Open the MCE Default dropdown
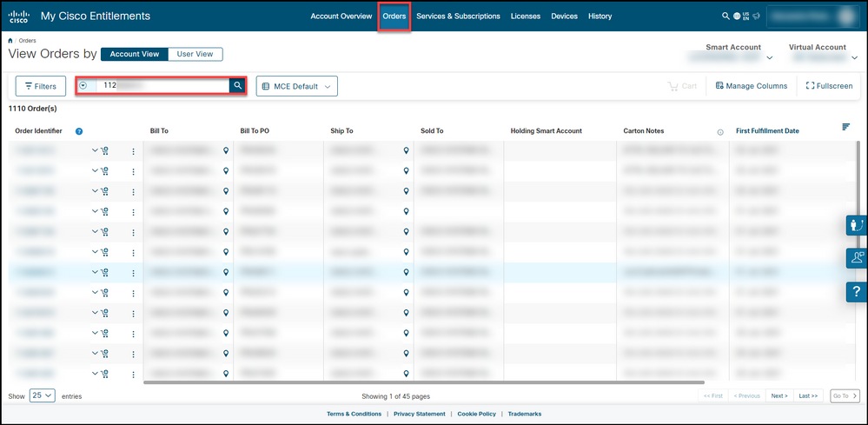The width and height of the screenshot is (868, 425). 296,86
